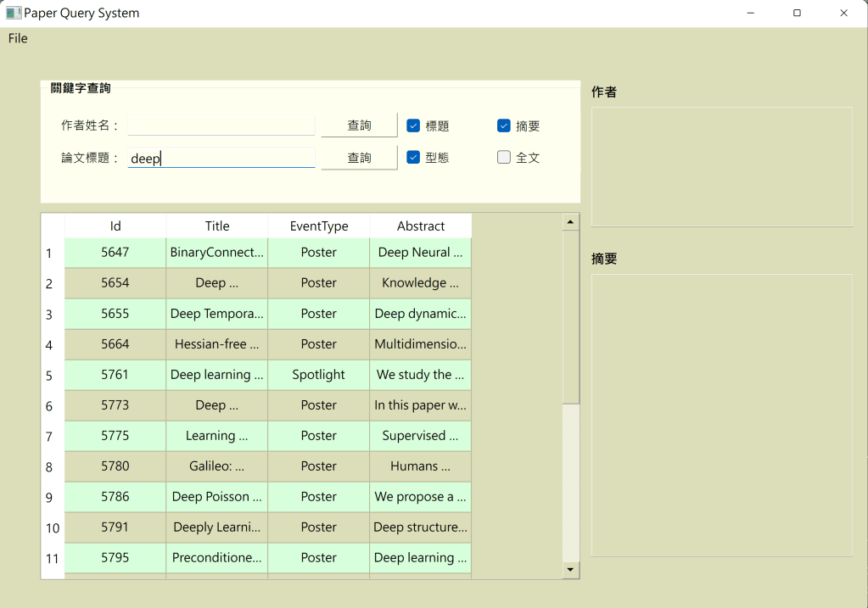Click the Abstract column header

pyautogui.click(x=421, y=226)
